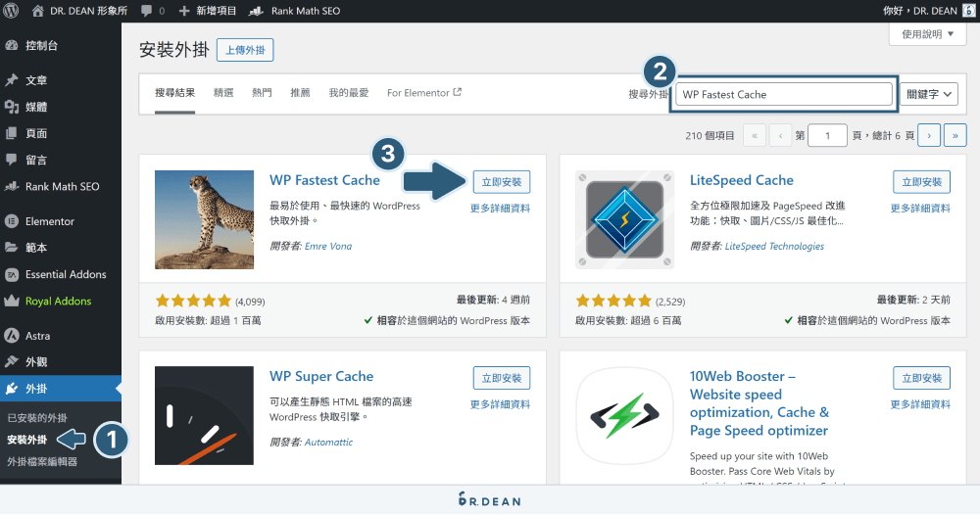Screen dimensions: 980x515
Task: Open Royal Addons in the sidebar
Action: click(61, 301)
